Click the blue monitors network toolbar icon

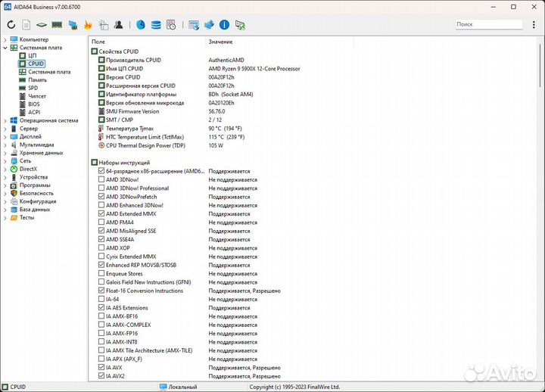click(x=73, y=25)
